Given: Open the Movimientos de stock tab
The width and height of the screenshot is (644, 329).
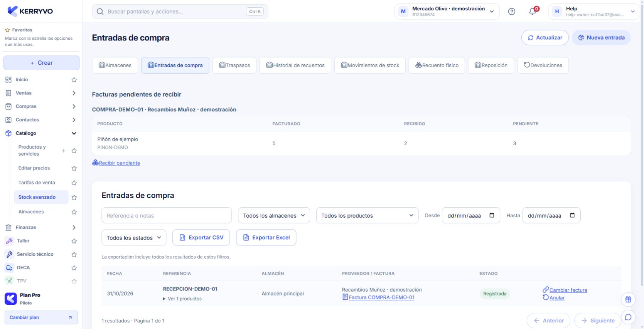Looking at the screenshot, I should [x=370, y=65].
